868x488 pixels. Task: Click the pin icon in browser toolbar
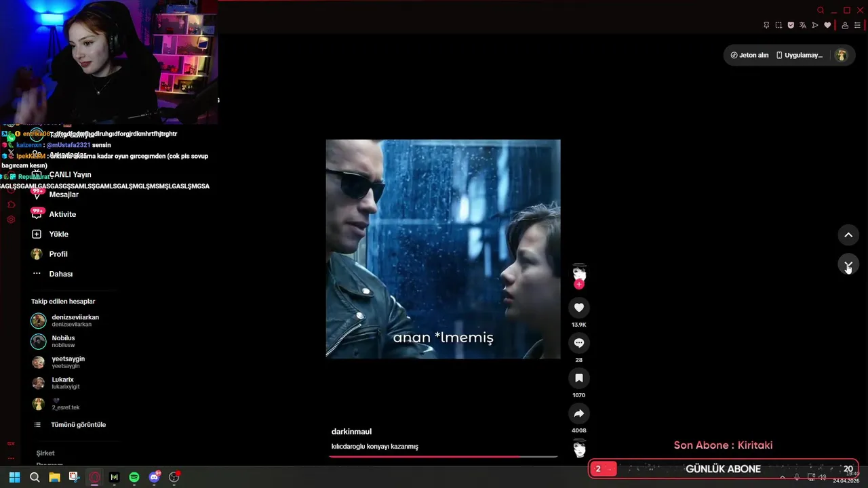point(766,25)
